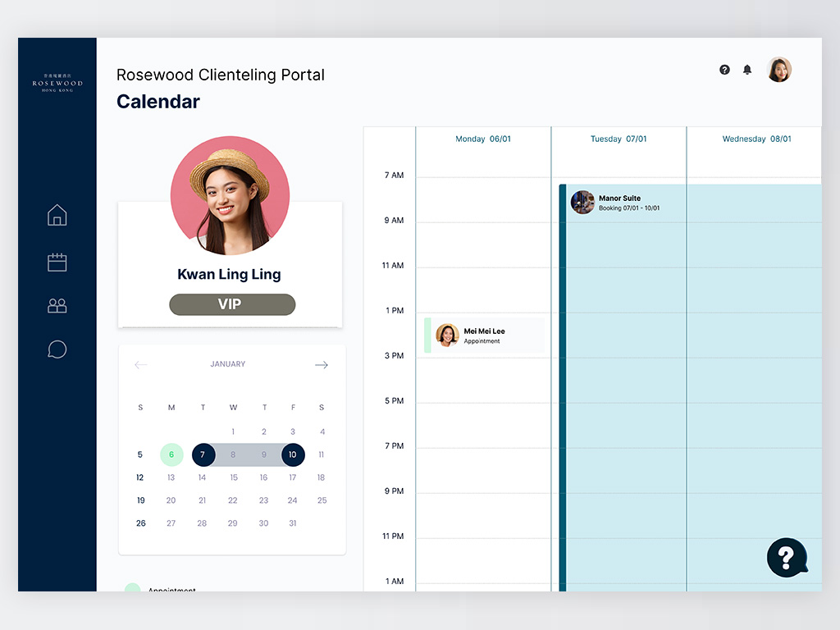
Task: Pick January 17 in mini calendar
Action: click(293, 477)
